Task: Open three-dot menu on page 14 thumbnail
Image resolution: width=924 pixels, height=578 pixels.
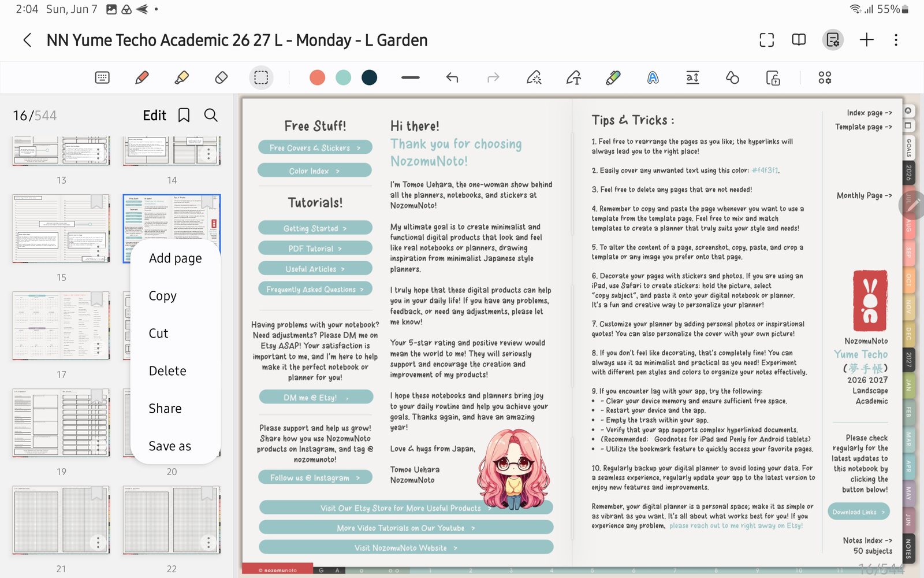Action: pyautogui.click(x=208, y=154)
